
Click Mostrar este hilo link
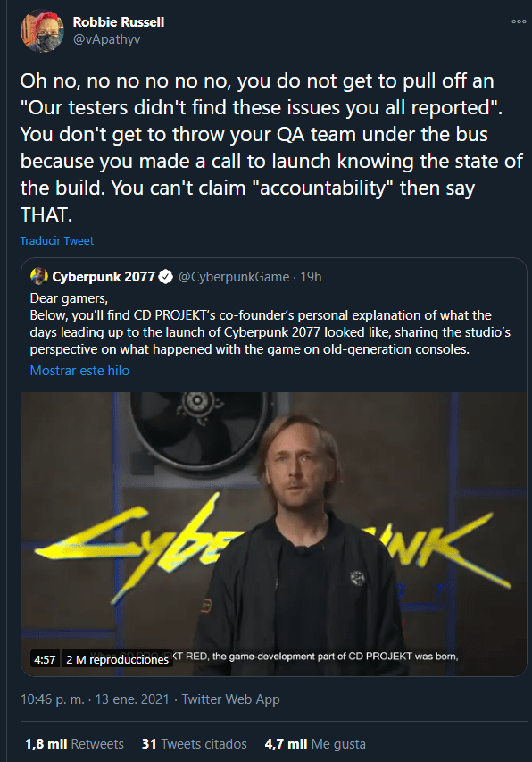pyautogui.click(x=79, y=371)
